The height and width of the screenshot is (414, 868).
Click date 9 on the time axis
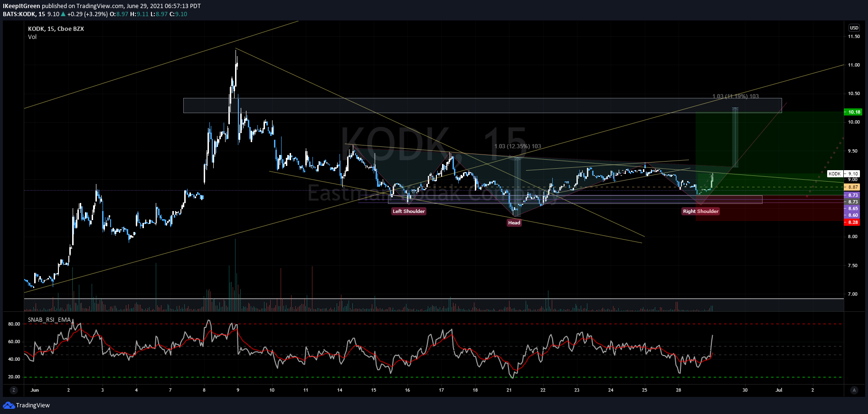(238, 390)
